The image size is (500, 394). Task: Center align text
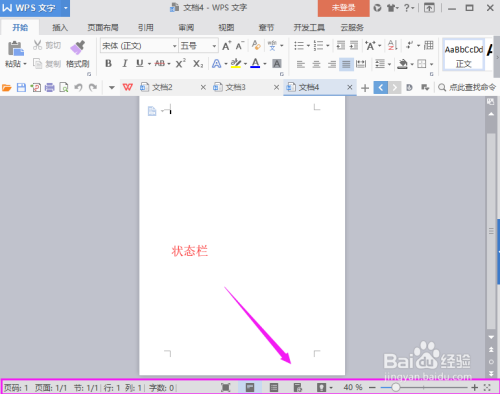click(316, 64)
